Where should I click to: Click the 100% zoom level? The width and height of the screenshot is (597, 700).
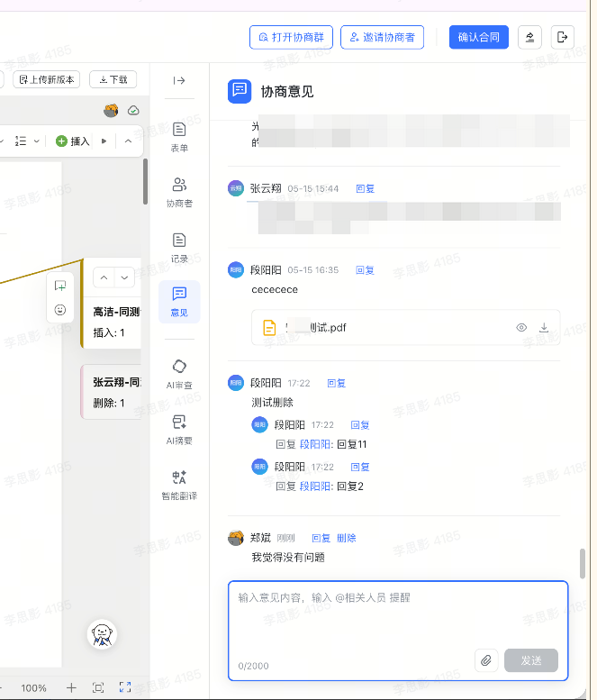pos(33,688)
